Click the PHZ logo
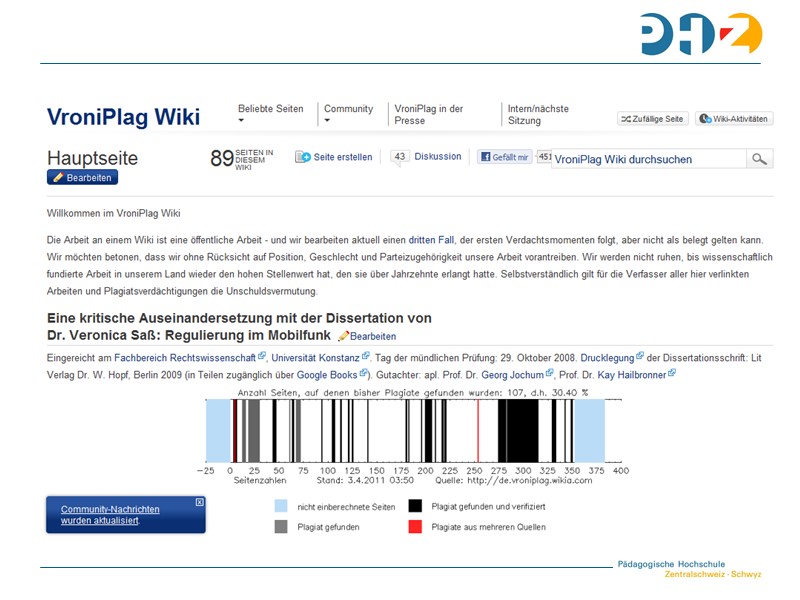Screen dimensions: 800x600 point(701,34)
